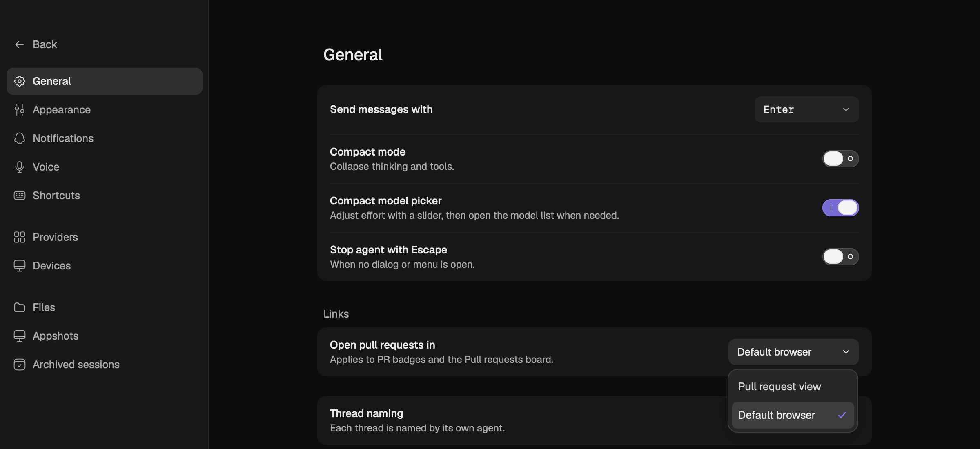The width and height of the screenshot is (980, 449).
Task: Click the Notifications bell icon
Action: click(19, 138)
